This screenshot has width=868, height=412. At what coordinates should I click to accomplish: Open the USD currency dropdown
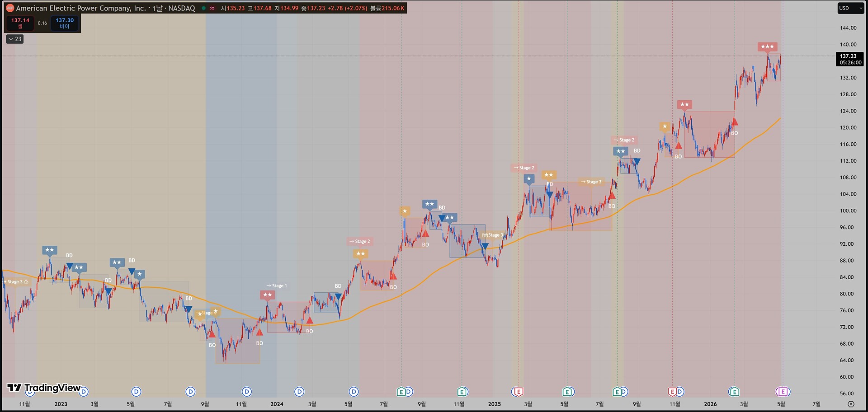pos(850,8)
